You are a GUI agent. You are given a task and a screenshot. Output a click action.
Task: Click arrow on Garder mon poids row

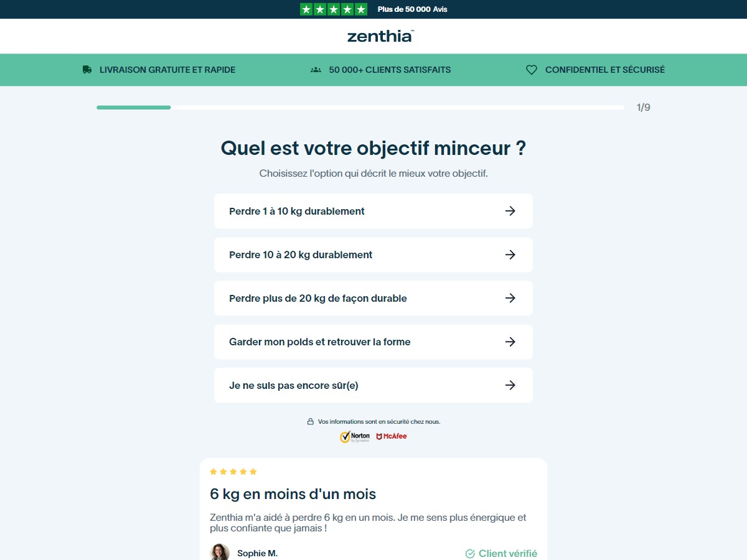point(510,342)
